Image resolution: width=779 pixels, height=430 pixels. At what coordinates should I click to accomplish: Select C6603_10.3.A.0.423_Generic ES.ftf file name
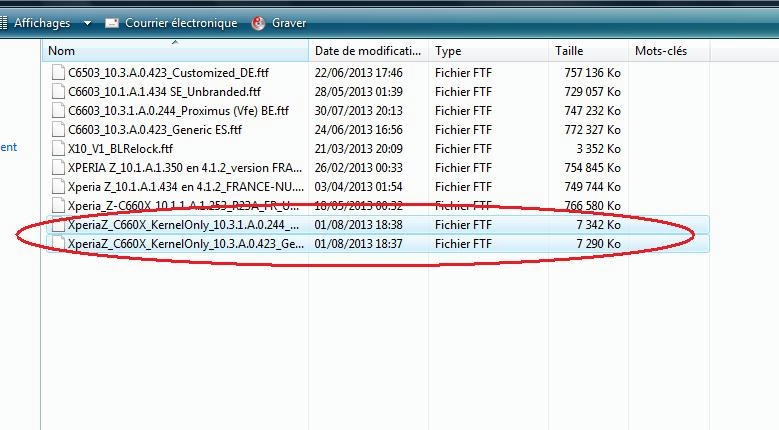pos(155,130)
